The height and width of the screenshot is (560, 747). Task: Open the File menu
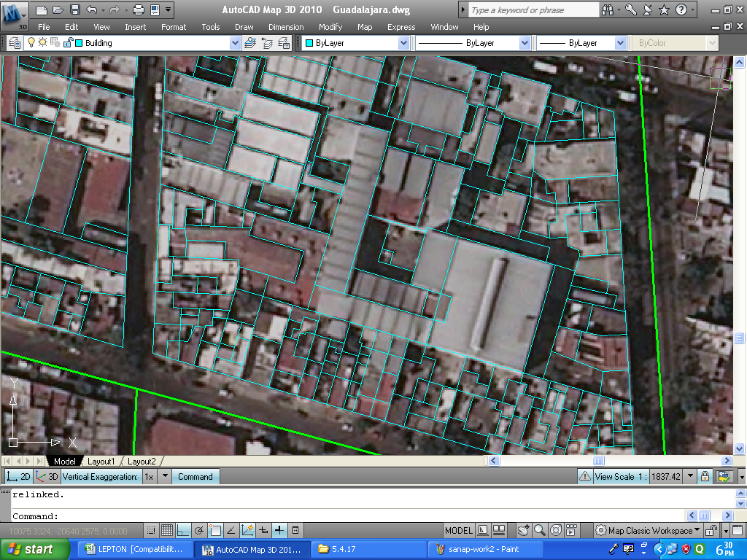(44, 27)
